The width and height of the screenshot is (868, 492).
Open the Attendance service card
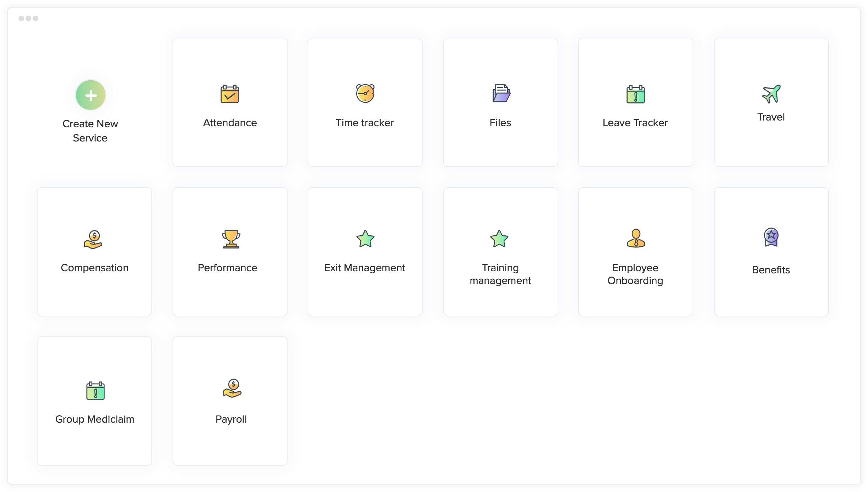tap(230, 102)
